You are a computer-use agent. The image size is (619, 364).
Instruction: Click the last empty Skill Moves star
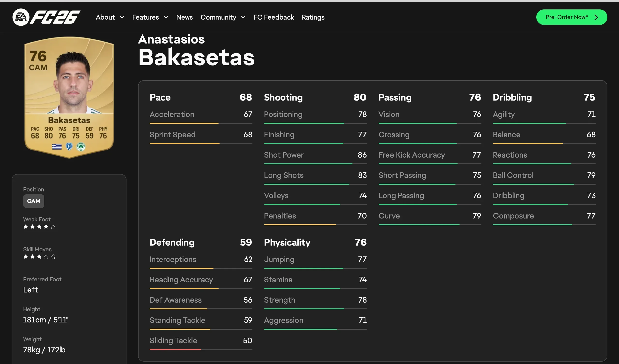tap(53, 257)
